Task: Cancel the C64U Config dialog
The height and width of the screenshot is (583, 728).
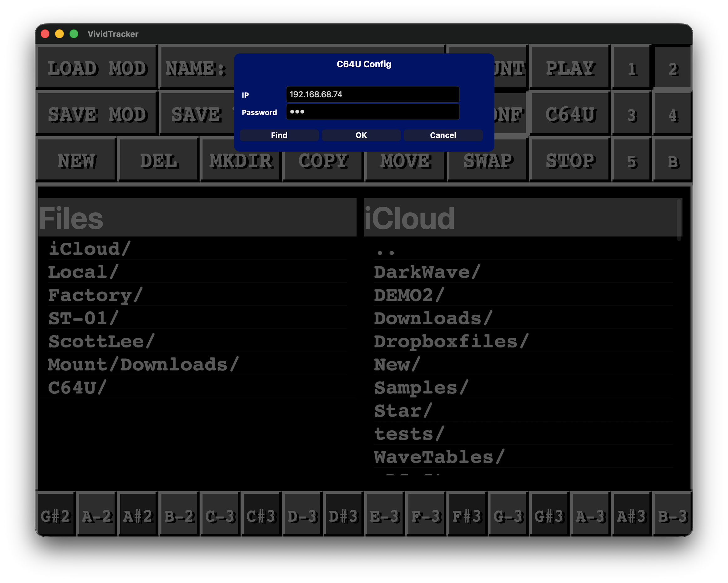Action: [x=443, y=135]
